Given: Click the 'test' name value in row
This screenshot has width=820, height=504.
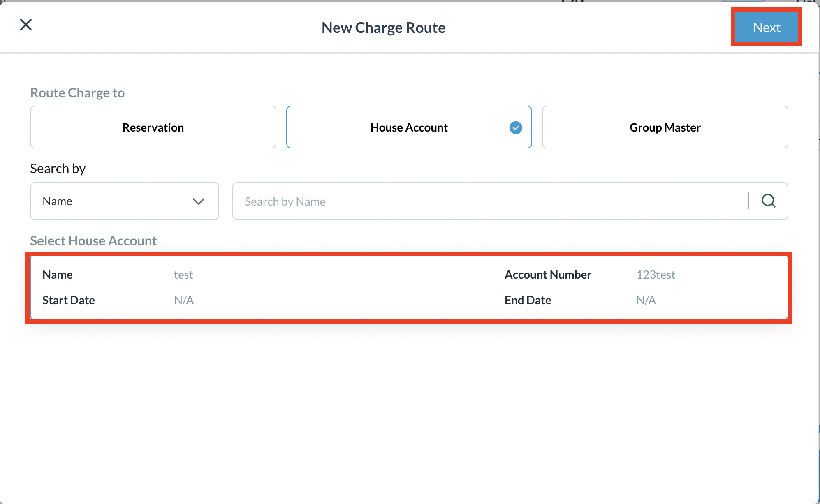Looking at the screenshot, I should click(183, 275).
